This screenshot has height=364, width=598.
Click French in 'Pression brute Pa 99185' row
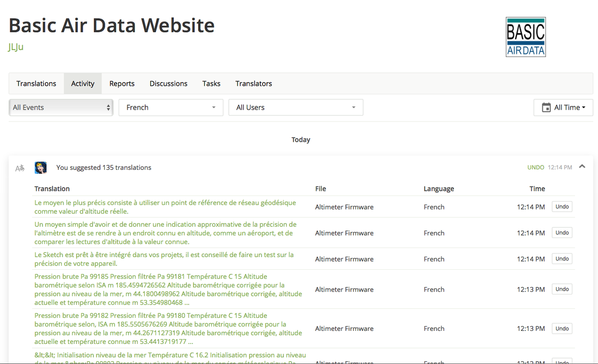click(434, 289)
